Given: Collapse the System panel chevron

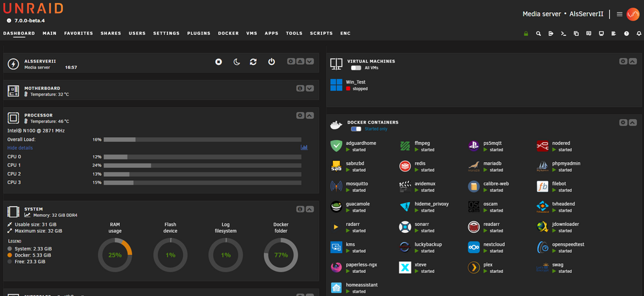Looking at the screenshot, I should click(310, 209).
